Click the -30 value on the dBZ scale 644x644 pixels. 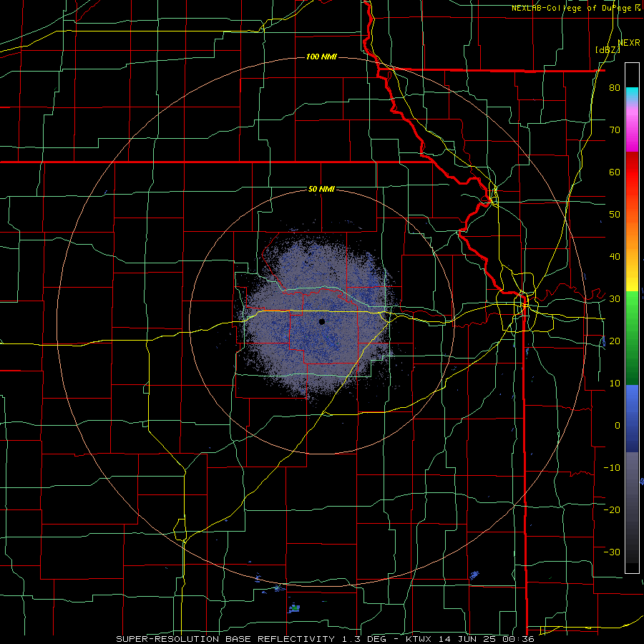click(x=612, y=552)
